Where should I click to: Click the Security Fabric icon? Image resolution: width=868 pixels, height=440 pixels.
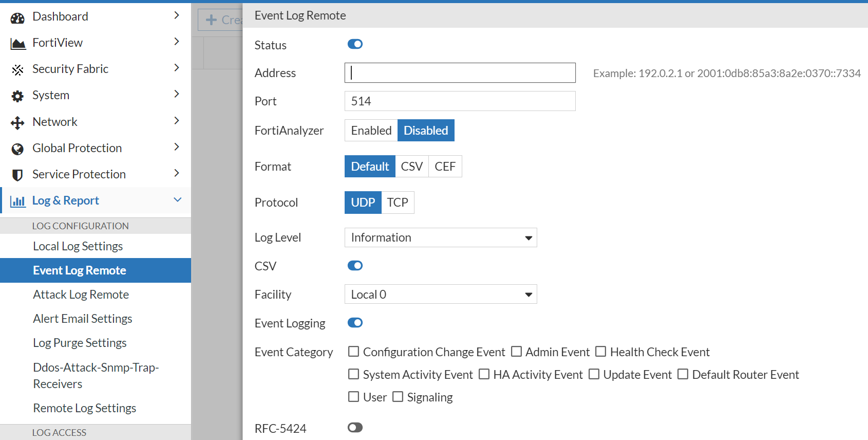pyautogui.click(x=18, y=70)
